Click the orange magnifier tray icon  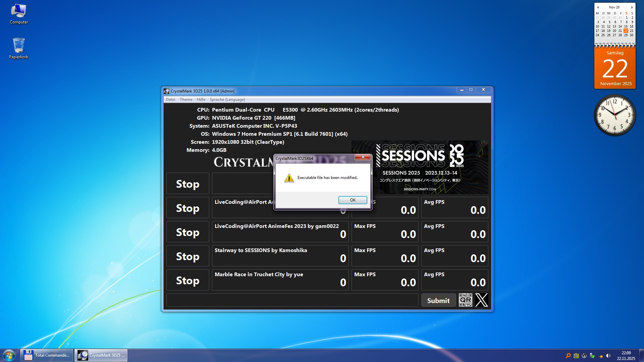[568, 356]
